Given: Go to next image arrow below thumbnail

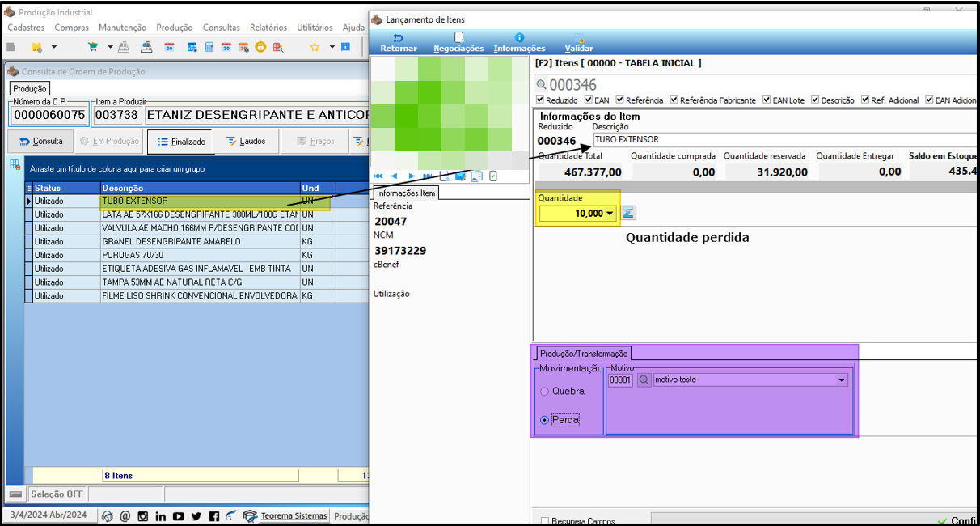Looking at the screenshot, I should [x=412, y=176].
